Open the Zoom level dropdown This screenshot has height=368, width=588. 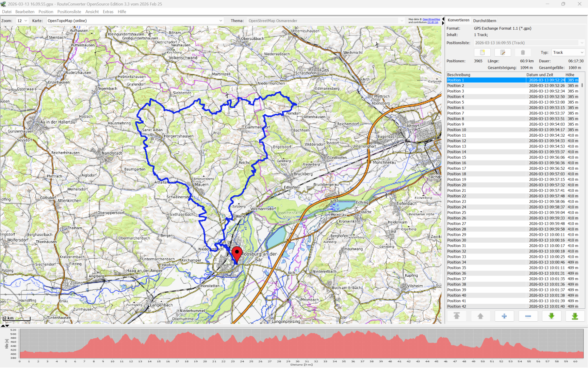(22, 21)
